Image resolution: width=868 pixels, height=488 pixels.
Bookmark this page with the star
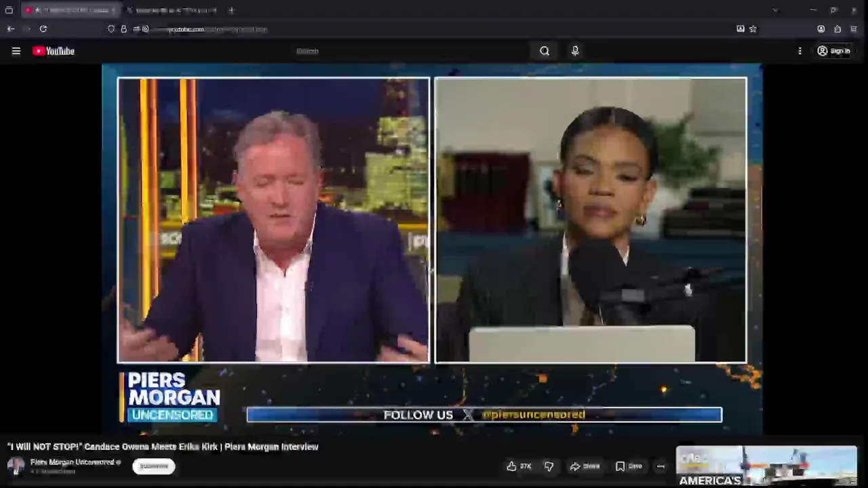click(753, 29)
